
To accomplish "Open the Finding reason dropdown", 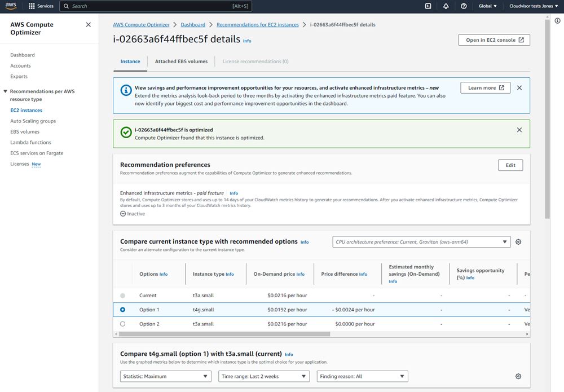I will (362, 376).
